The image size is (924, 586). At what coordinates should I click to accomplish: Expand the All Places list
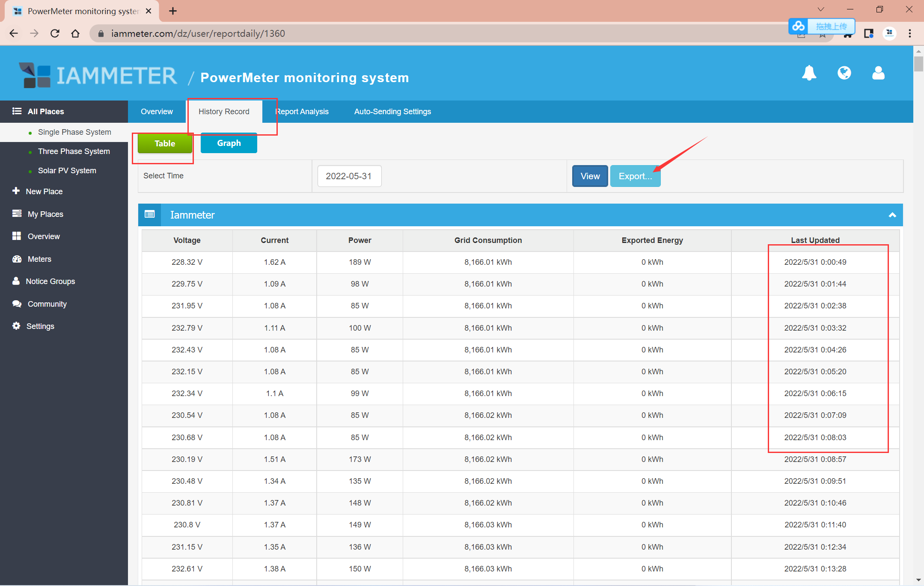(45, 111)
